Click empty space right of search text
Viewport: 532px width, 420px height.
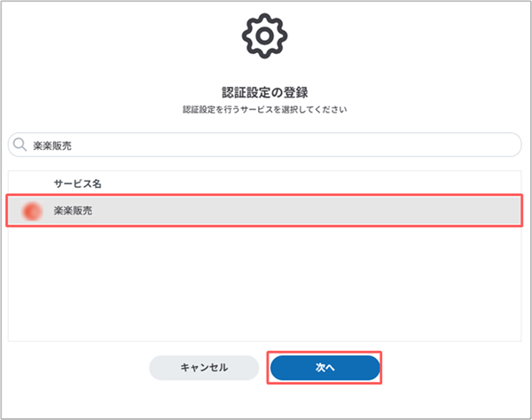310,144
